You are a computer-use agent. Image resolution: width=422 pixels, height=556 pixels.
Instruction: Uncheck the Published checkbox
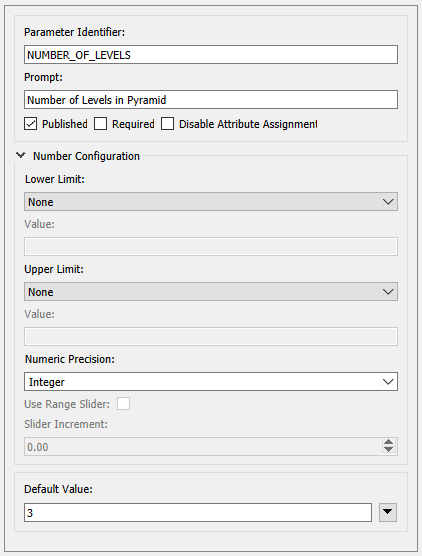tap(30, 124)
